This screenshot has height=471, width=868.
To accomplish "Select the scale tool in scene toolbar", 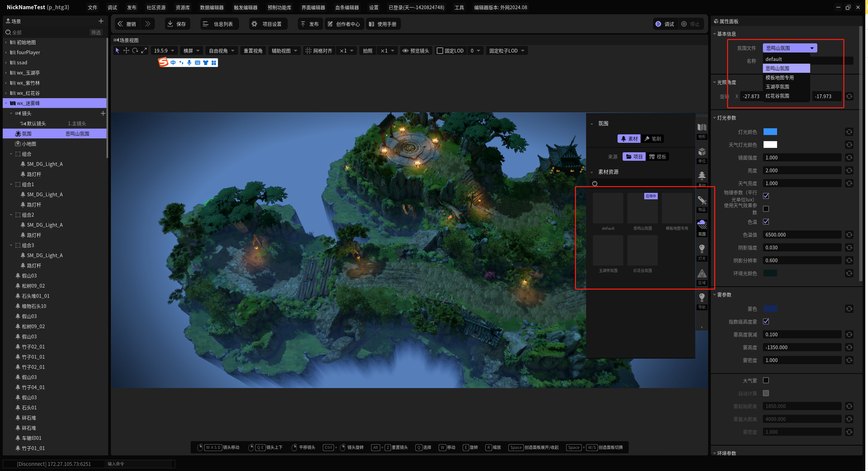I will pyautogui.click(x=144, y=51).
